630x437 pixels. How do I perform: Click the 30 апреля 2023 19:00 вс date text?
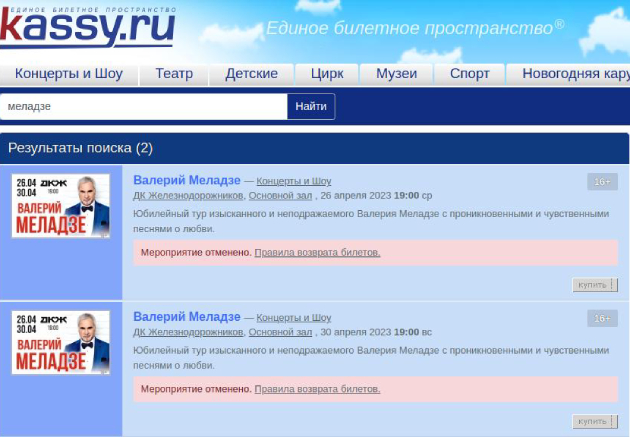tap(376, 332)
